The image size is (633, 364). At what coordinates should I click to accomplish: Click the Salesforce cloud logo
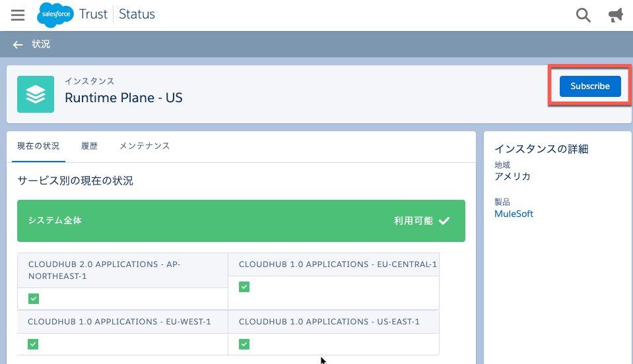coord(55,15)
